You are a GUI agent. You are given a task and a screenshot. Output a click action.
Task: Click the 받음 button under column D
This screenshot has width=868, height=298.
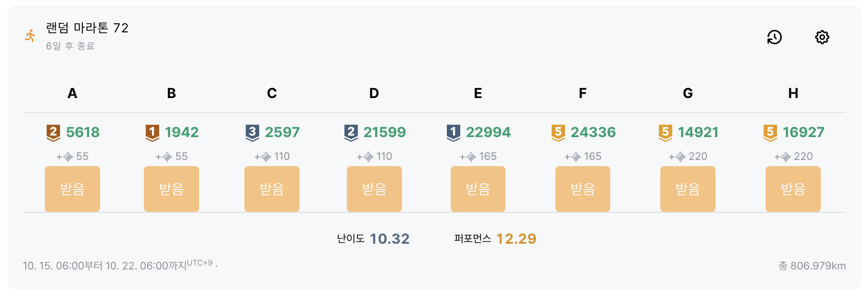pyautogui.click(x=374, y=189)
